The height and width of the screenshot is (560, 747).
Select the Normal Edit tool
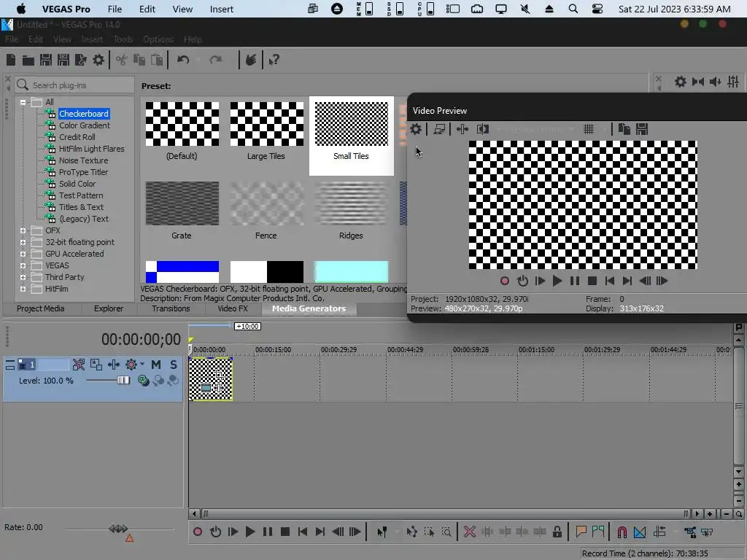[382, 532]
